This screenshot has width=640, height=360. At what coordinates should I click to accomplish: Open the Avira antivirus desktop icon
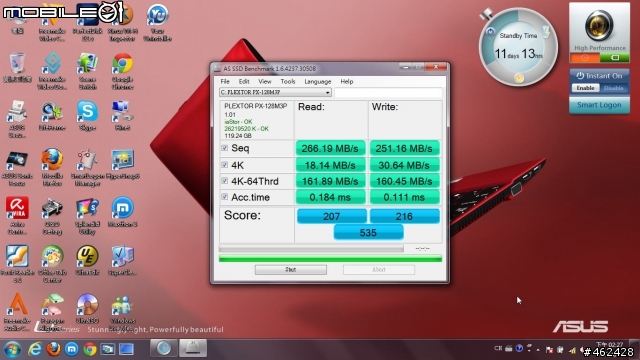(17, 215)
